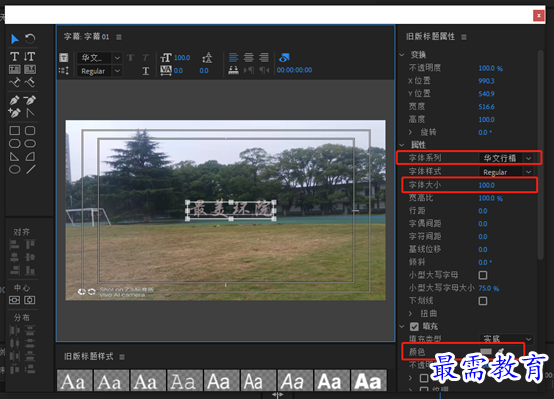Select the Clipped Corner Rectangle tool

14,143
